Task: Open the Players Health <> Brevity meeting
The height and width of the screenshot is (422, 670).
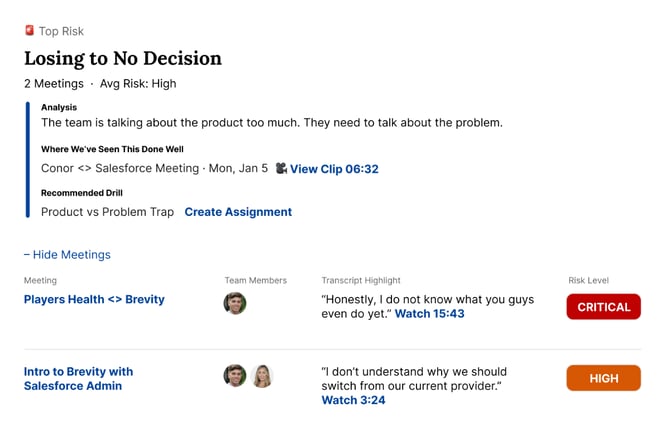Action: [x=94, y=299]
